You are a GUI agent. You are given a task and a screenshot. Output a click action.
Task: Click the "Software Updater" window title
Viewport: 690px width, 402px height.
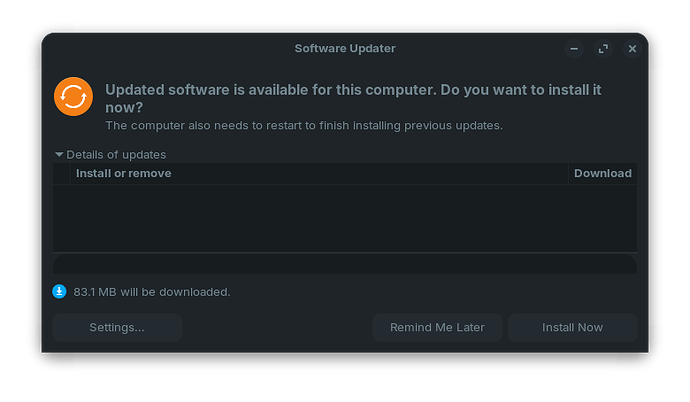(x=345, y=48)
